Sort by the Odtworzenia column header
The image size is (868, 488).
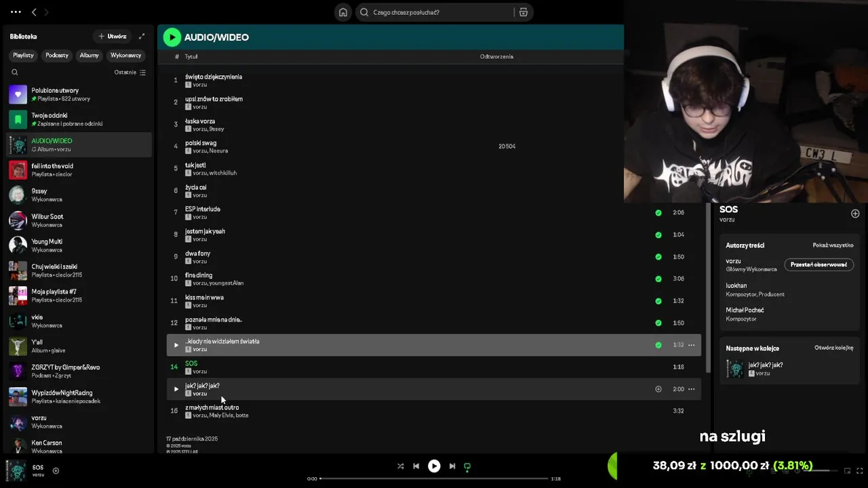[496, 56]
